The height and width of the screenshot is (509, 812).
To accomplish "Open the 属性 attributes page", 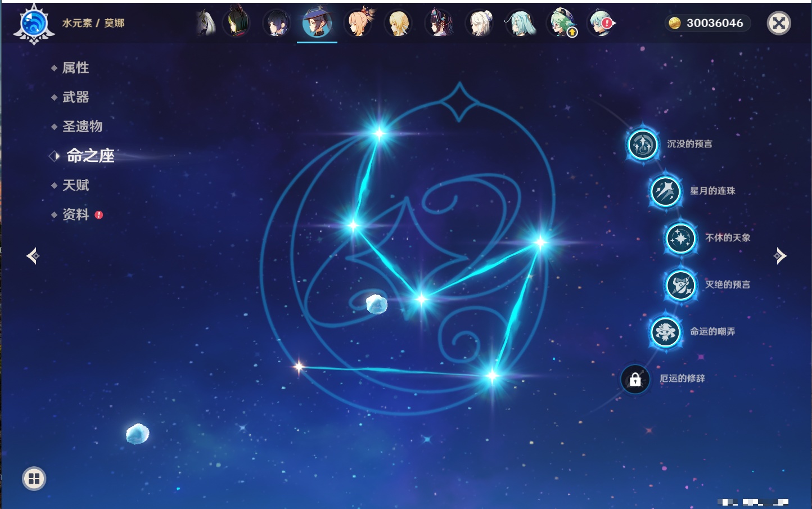I will pos(75,67).
